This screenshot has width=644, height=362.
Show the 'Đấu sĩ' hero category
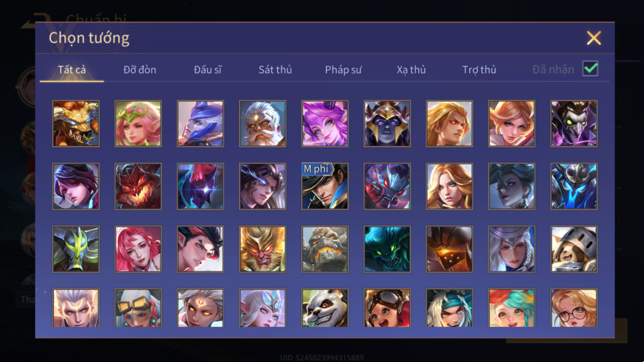208,69
